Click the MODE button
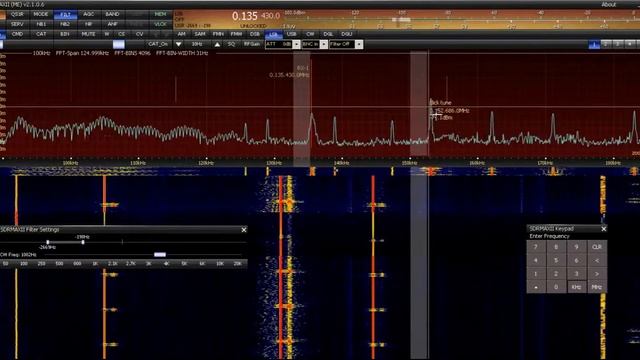The width and height of the screenshot is (640, 360). pos(41,14)
